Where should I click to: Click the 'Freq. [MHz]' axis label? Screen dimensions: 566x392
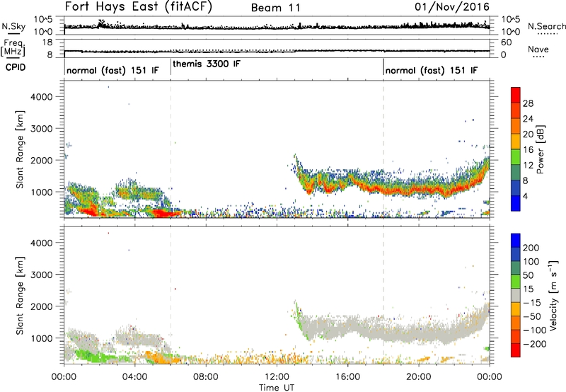pos(13,47)
